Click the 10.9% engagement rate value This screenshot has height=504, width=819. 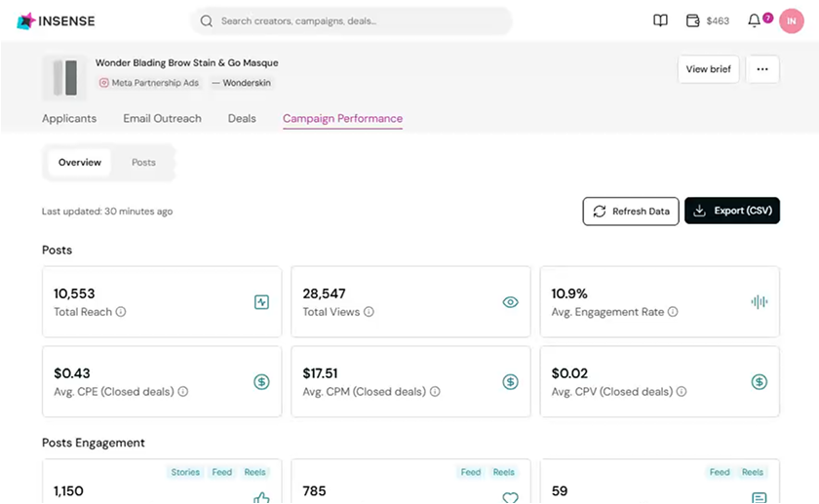569,293
